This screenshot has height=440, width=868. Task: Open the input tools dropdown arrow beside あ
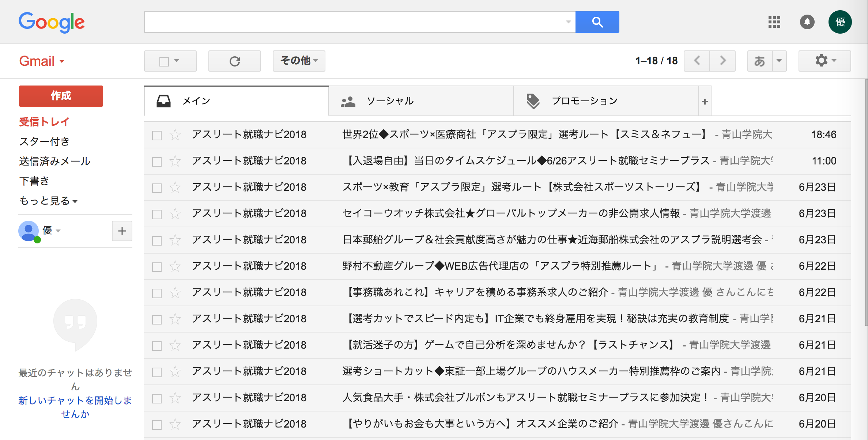pos(779,61)
